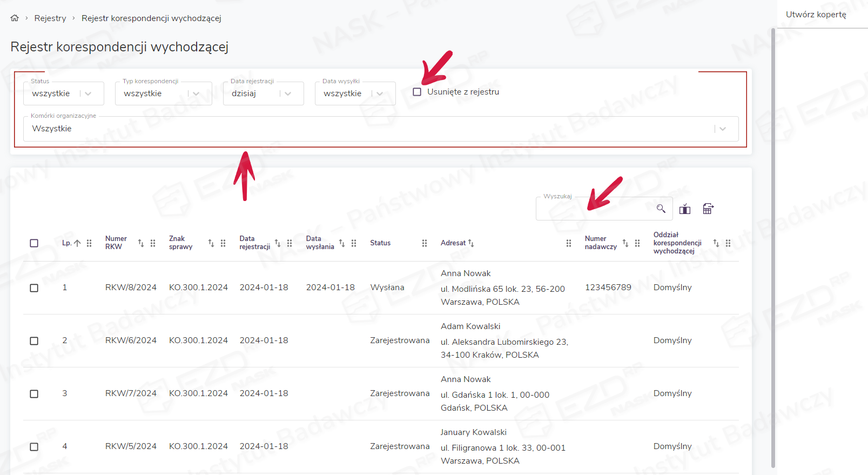Click the column settings icon beside search
Screen dimensions: 868x475
(x=685, y=209)
